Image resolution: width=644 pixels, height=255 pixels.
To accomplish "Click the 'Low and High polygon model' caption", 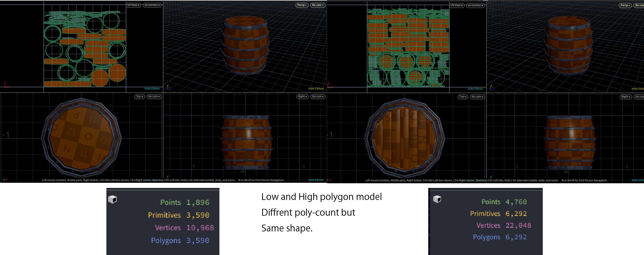I will coord(321,197).
